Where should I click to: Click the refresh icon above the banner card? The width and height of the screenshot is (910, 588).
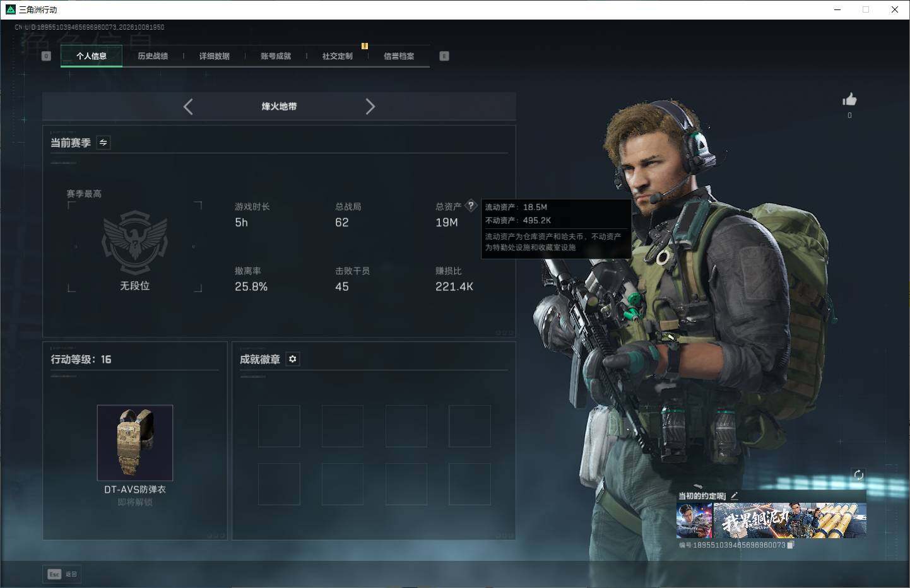click(x=858, y=475)
